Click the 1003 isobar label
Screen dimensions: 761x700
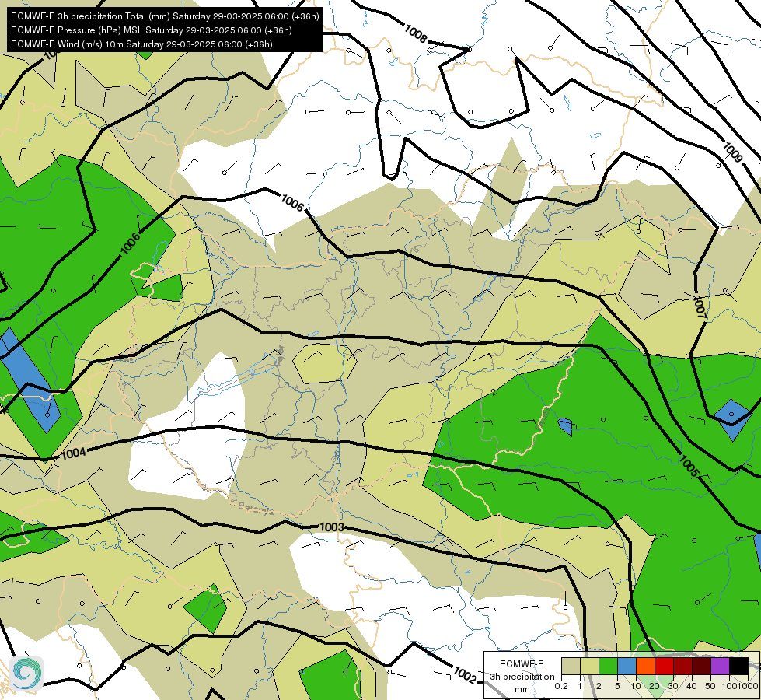[332, 527]
